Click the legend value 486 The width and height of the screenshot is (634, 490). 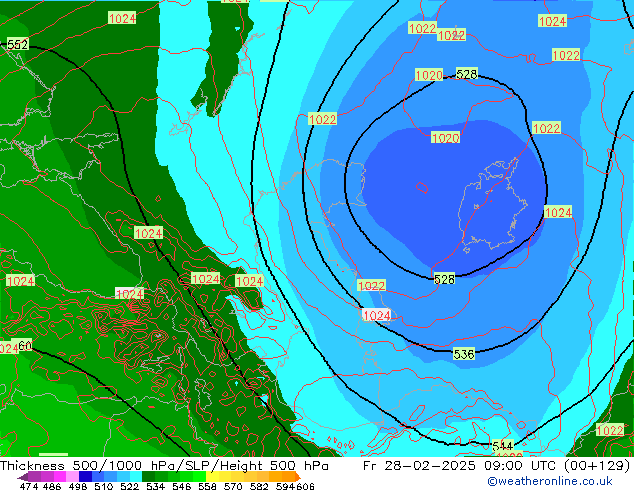point(52,486)
